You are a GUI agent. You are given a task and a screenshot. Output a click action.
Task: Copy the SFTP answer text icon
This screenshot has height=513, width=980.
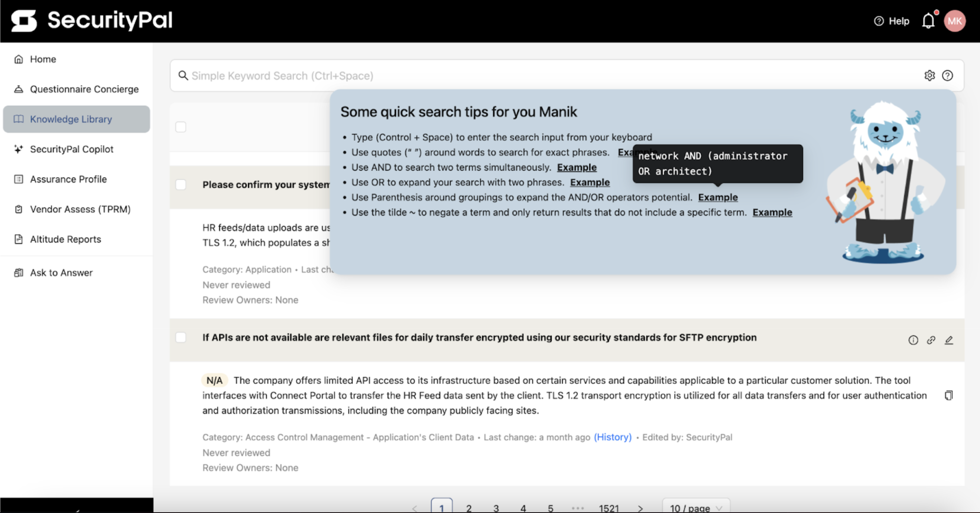pos(949,396)
